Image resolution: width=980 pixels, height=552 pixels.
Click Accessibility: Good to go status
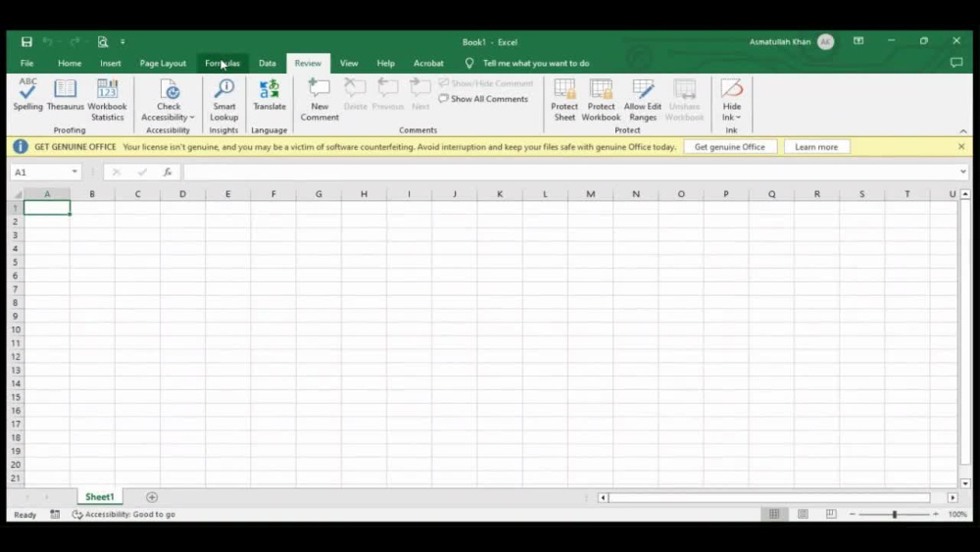pyautogui.click(x=123, y=514)
